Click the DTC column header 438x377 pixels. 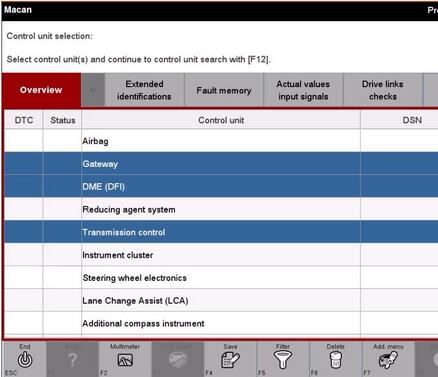click(24, 120)
